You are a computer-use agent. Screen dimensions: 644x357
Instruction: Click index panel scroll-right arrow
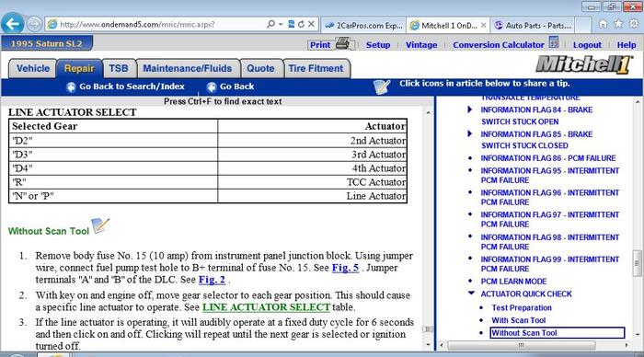coord(627,345)
